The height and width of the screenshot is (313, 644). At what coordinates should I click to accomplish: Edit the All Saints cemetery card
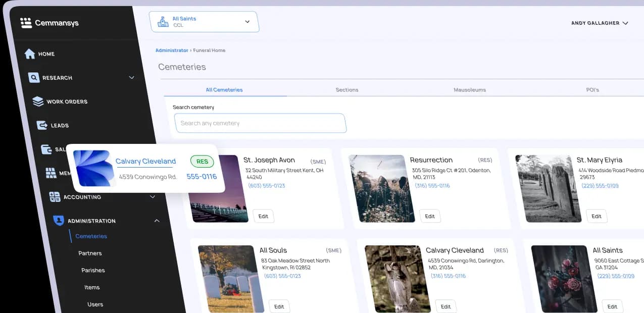[612, 306]
